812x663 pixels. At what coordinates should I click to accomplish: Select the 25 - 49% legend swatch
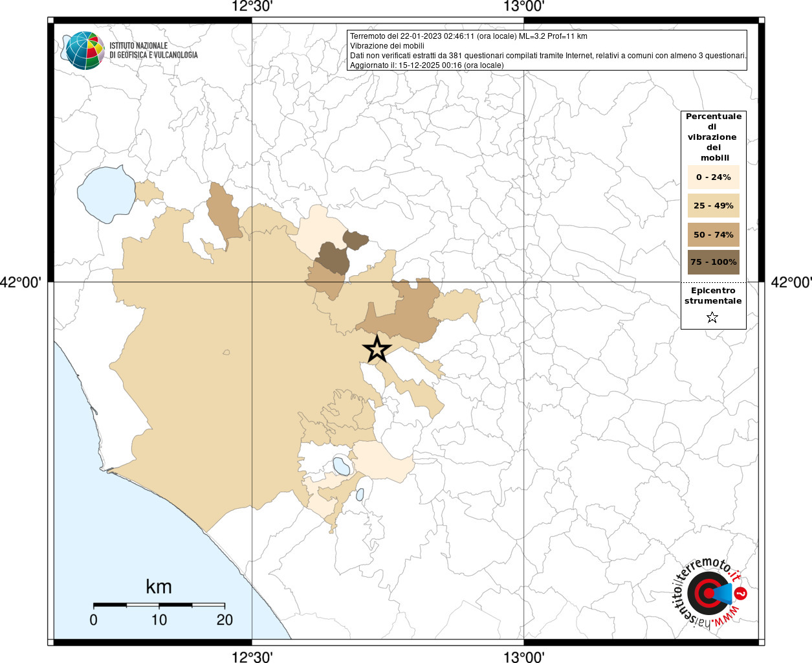(x=714, y=206)
